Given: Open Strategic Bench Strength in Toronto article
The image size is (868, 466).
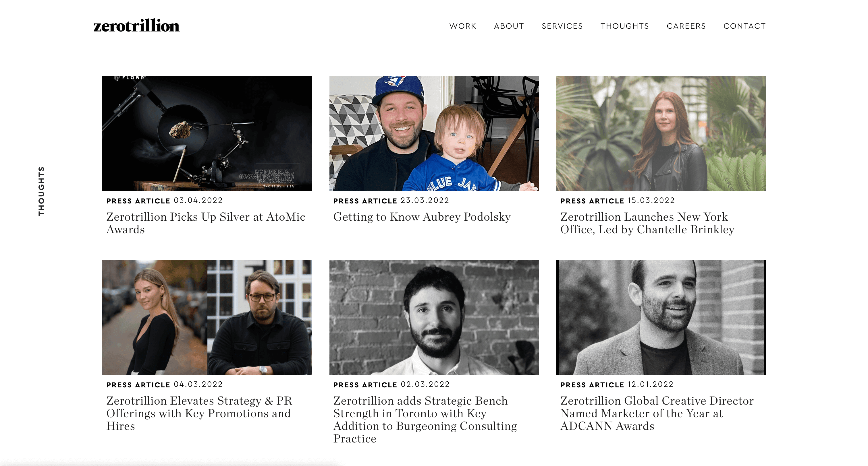Looking at the screenshot, I should (x=425, y=420).
